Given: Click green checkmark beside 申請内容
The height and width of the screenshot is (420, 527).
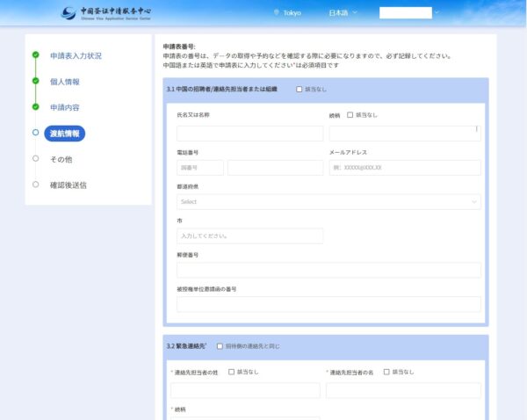Looking at the screenshot, I should coord(35,107).
